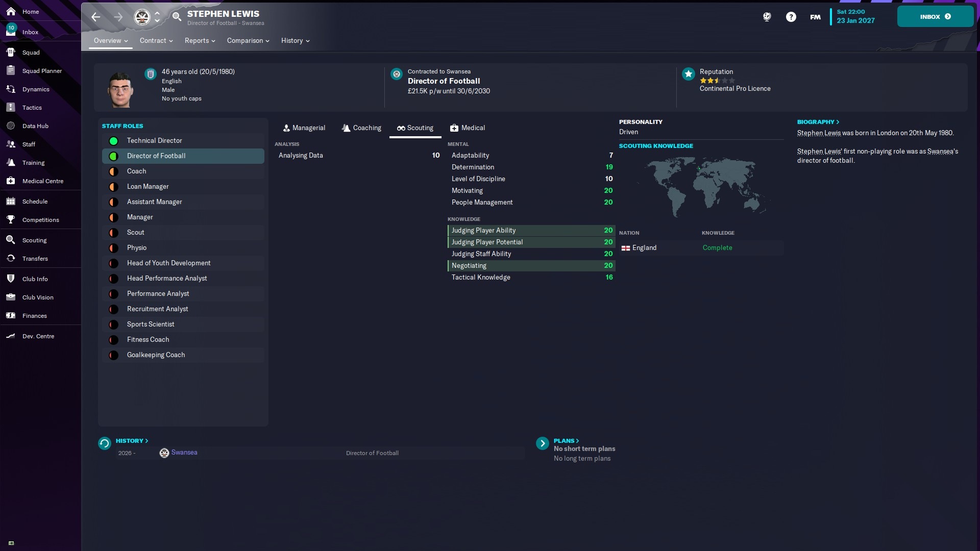The width and height of the screenshot is (980, 551).
Task: Open Training cone icon
Action: pos(11,162)
